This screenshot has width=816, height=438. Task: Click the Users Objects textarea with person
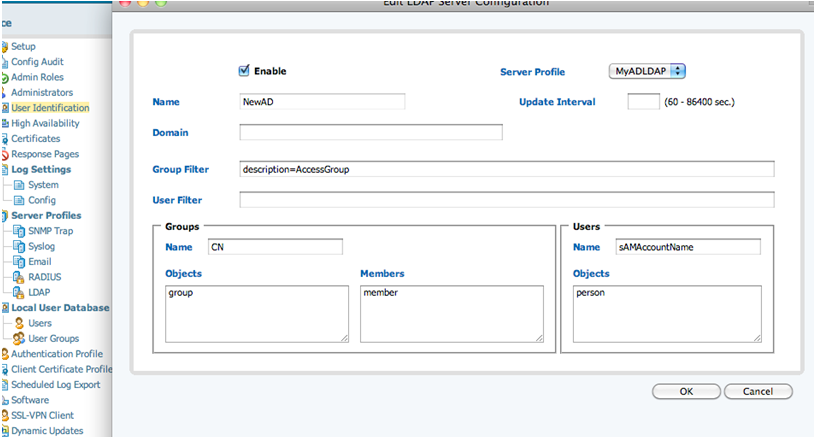(x=667, y=314)
